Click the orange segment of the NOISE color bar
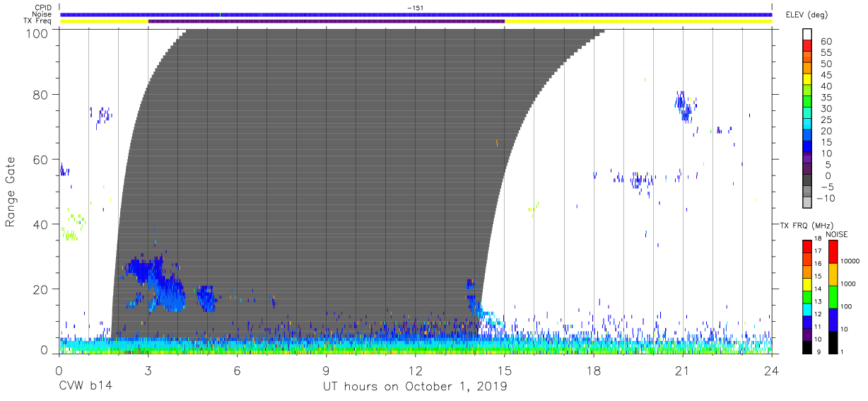 pyautogui.click(x=833, y=274)
